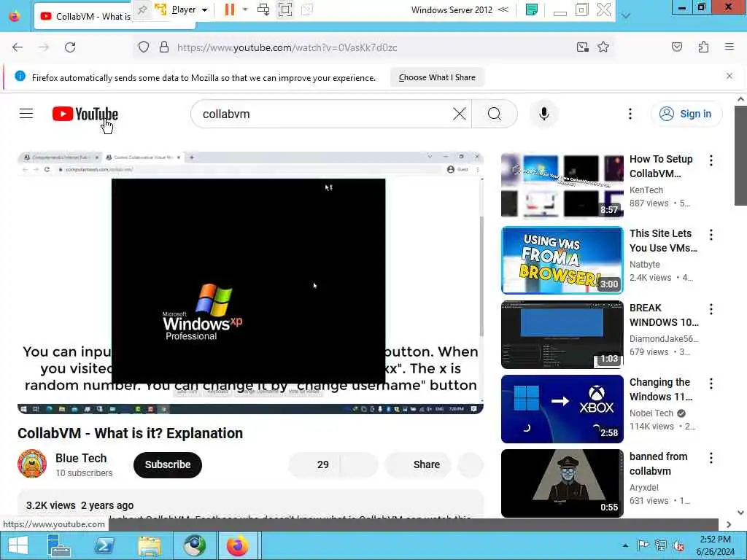Go back with Firefox back arrow

(x=18, y=47)
